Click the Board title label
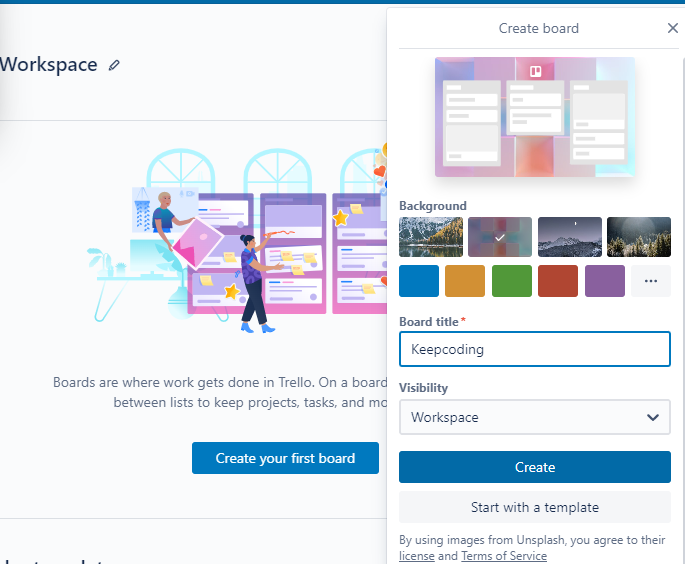This screenshot has width=685, height=564. tap(429, 322)
